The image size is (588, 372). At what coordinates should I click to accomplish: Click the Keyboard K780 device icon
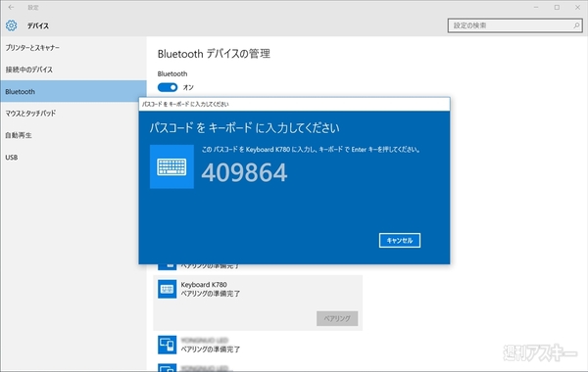pyautogui.click(x=167, y=289)
